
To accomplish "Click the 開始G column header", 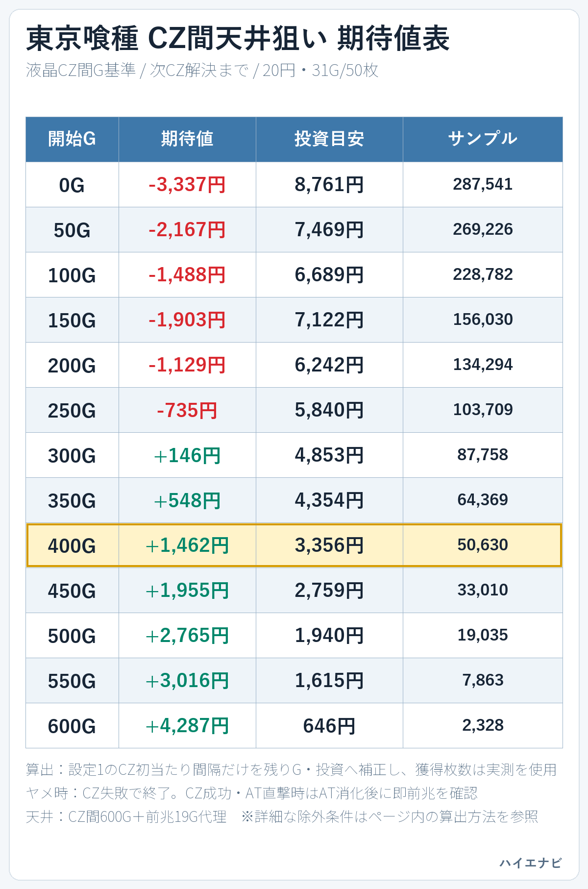I will tap(72, 139).
